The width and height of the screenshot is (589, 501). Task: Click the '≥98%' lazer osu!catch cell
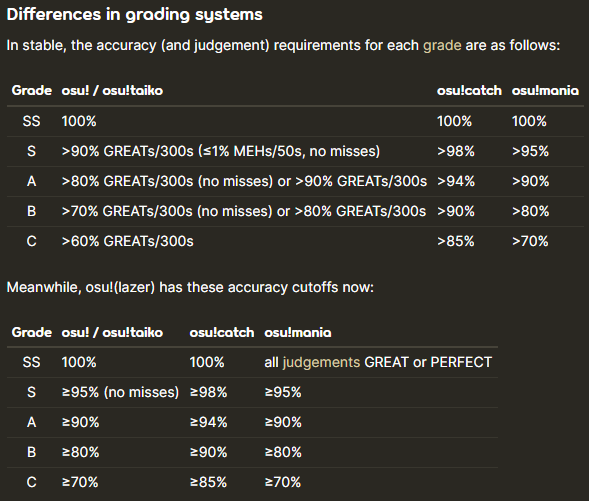point(208,392)
